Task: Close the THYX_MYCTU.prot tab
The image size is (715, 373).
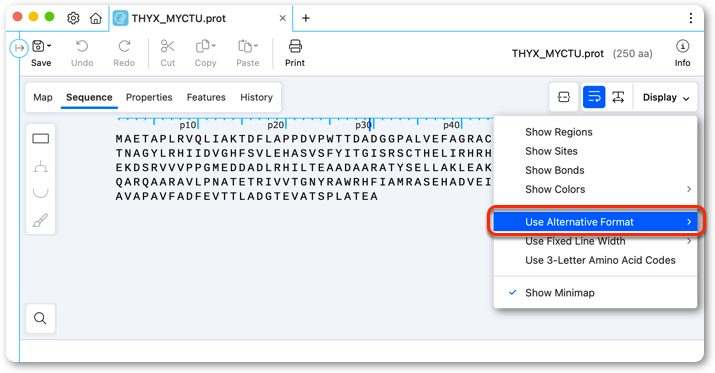Action: 283,18
